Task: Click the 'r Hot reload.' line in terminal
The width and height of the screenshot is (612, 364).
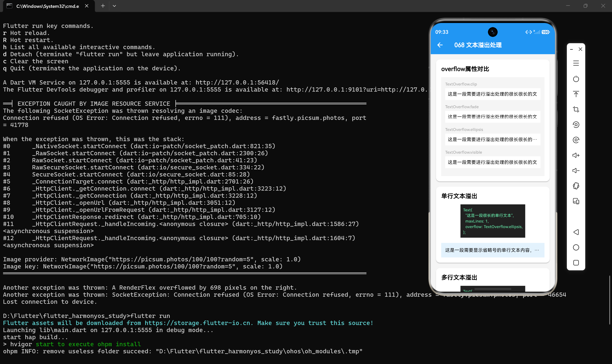Action: click(x=26, y=33)
